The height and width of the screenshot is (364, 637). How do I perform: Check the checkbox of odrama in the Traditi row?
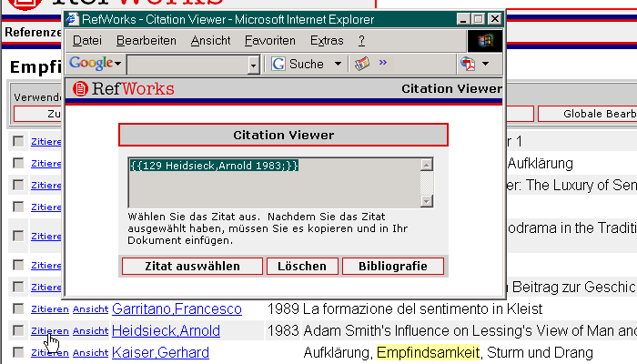tap(18, 236)
